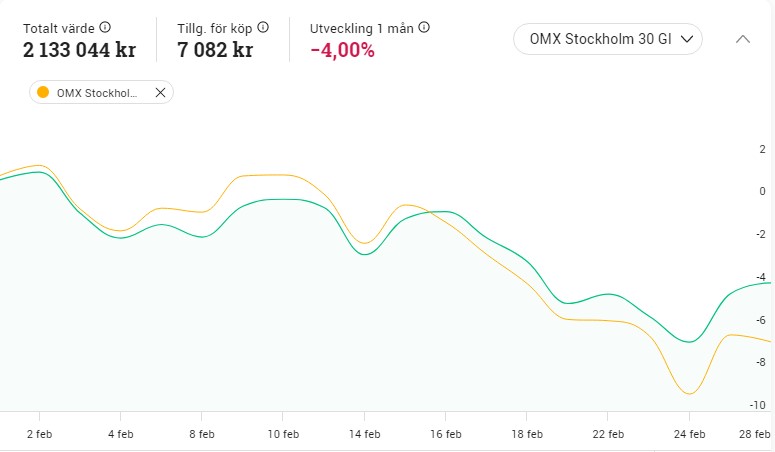The image size is (775, 452).
Task: Open the info icon next to Tillg. för köp
Action: tap(263, 28)
